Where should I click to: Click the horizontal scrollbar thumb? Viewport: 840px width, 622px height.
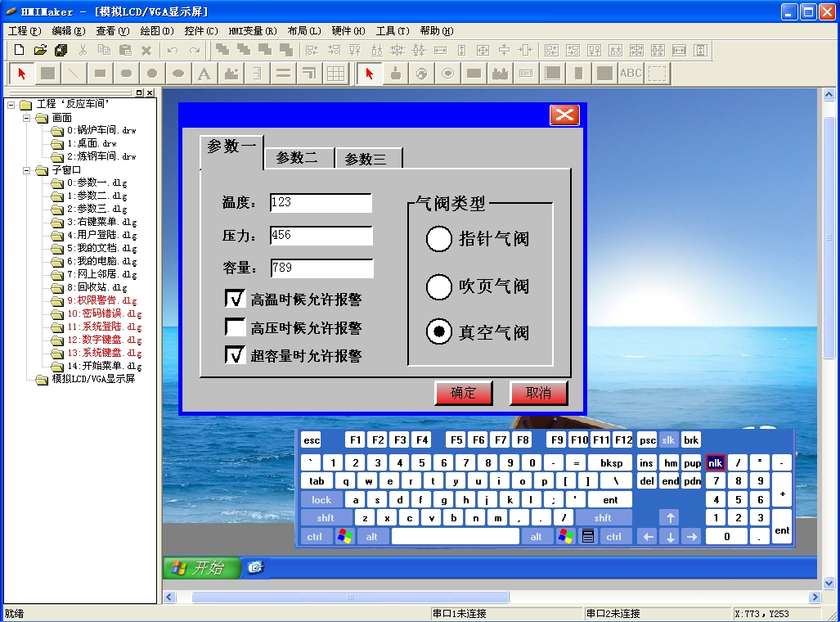coord(350,597)
